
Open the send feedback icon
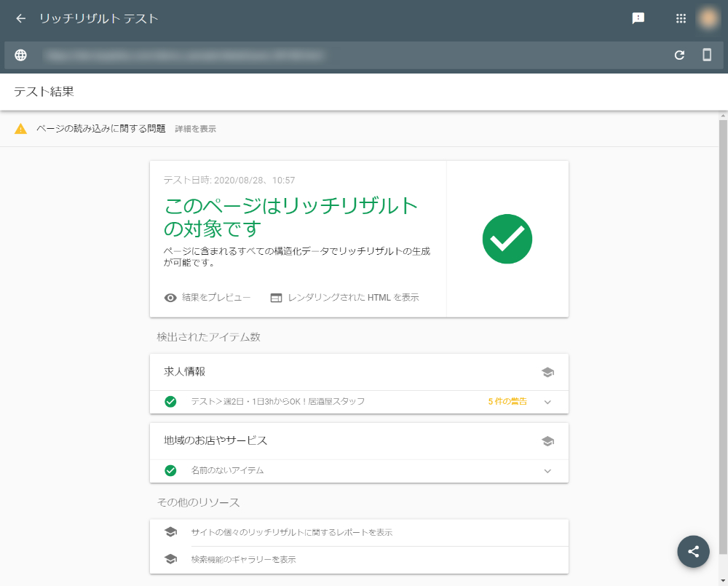point(638,19)
